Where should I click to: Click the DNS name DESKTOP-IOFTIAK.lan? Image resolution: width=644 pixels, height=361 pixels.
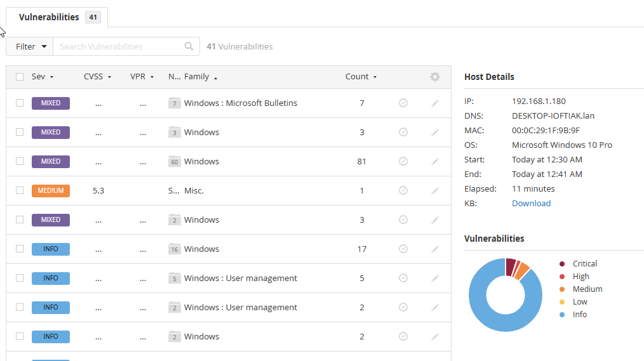click(x=553, y=116)
